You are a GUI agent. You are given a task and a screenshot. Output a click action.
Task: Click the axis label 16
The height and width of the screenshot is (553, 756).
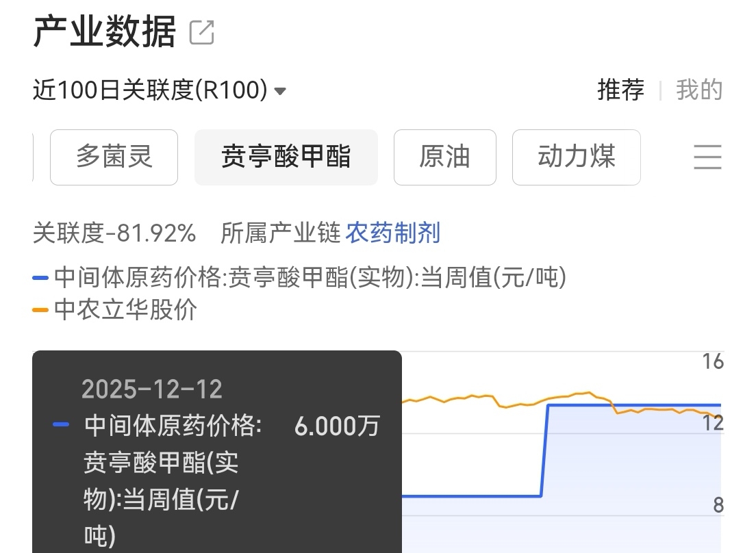(x=713, y=362)
